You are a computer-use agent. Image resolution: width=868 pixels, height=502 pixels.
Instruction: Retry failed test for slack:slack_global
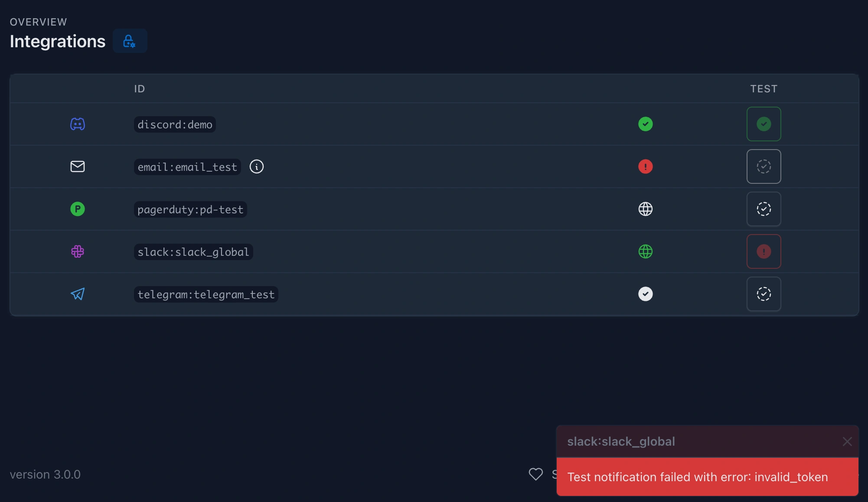click(x=764, y=251)
